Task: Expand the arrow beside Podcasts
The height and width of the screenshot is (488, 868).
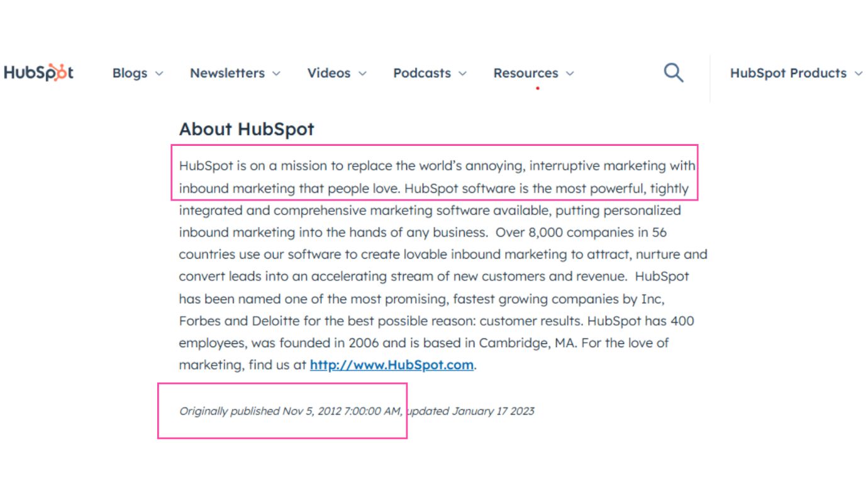Action: [463, 74]
